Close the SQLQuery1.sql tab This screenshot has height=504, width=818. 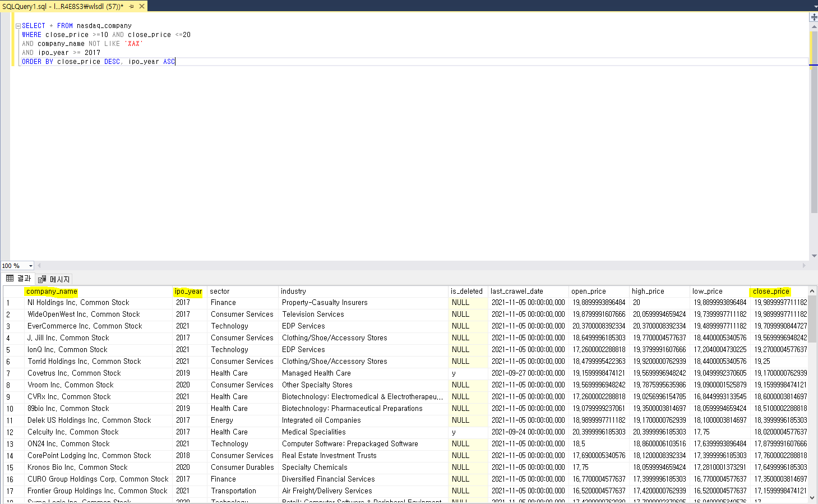tap(142, 6)
